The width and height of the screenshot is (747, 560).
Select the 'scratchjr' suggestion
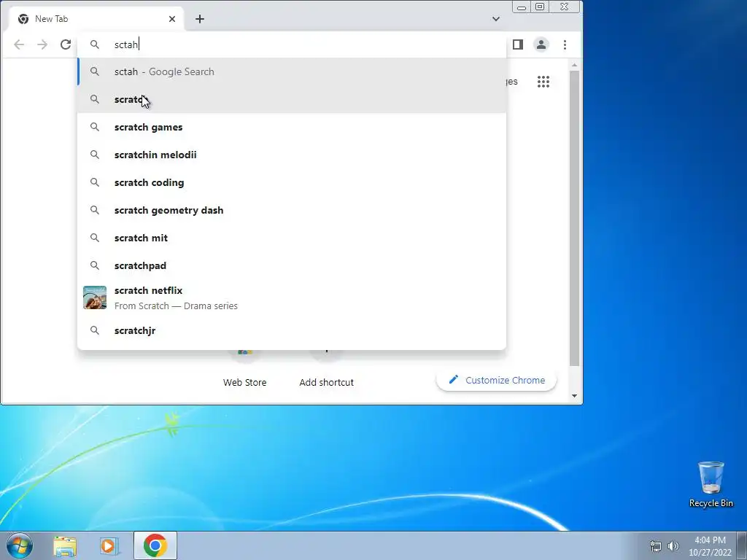pyautogui.click(x=292, y=330)
